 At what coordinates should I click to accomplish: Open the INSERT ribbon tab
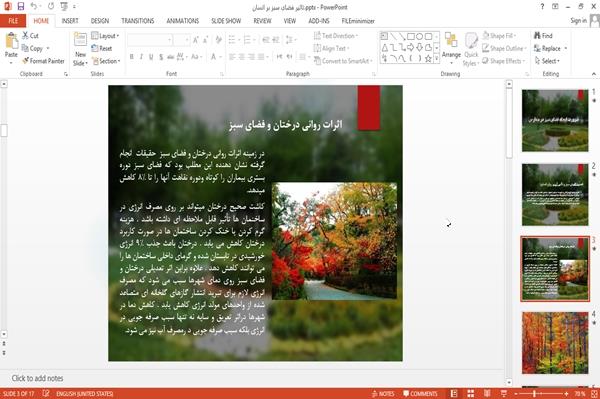(70, 21)
